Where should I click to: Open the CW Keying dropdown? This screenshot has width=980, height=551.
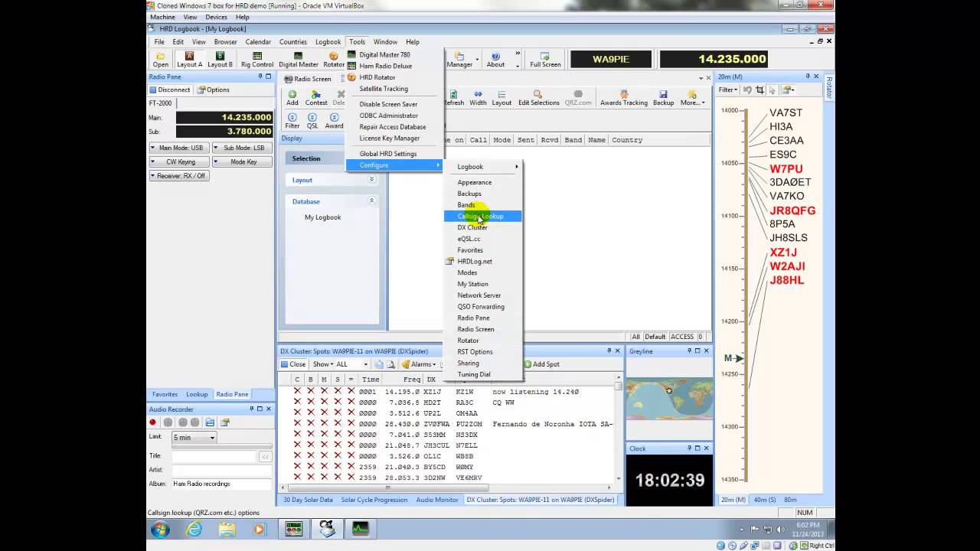[x=178, y=161]
